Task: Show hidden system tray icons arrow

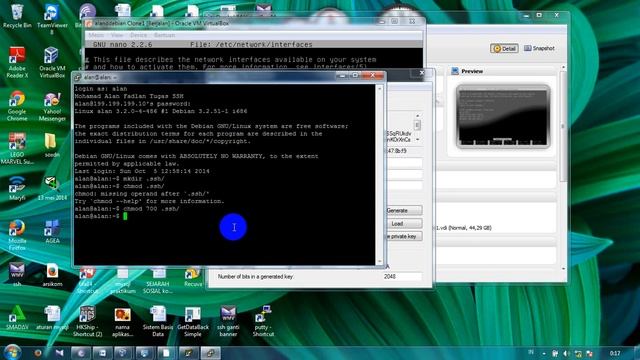Action: [544, 353]
